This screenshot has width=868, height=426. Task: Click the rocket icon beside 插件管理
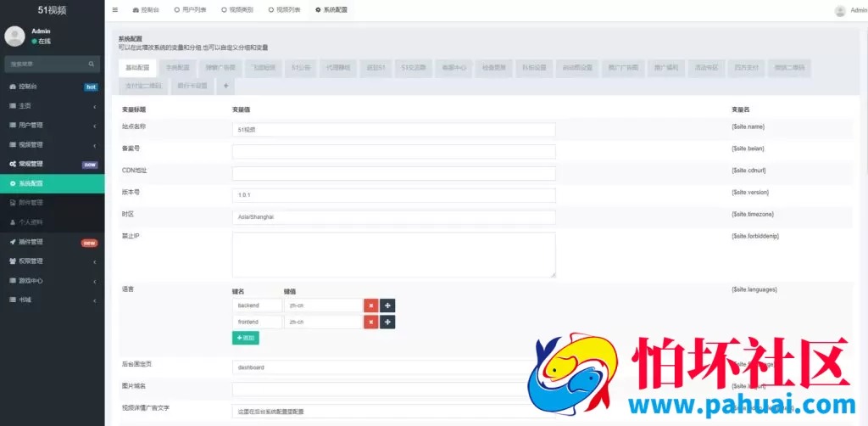pyautogui.click(x=13, y=242)
